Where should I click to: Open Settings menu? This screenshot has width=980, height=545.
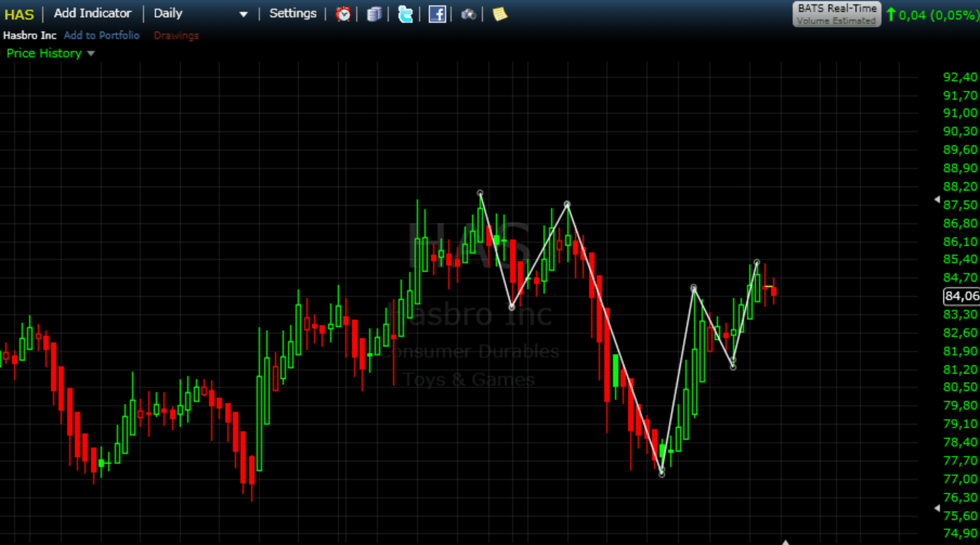(293, 13)
